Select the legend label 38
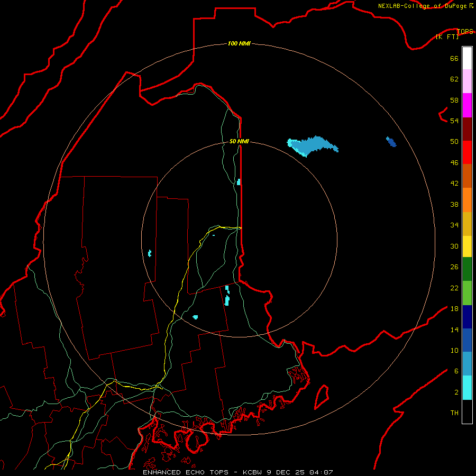 pyautogui.click(x=454, y=204)
